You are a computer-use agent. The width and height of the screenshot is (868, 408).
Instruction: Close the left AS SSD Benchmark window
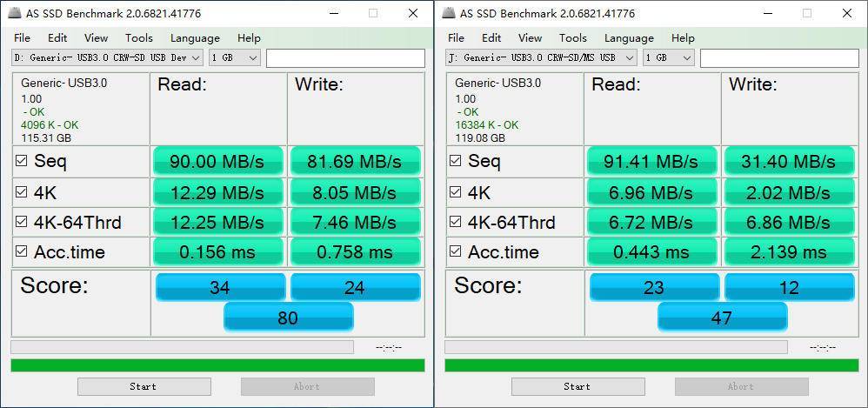(413, 13)
